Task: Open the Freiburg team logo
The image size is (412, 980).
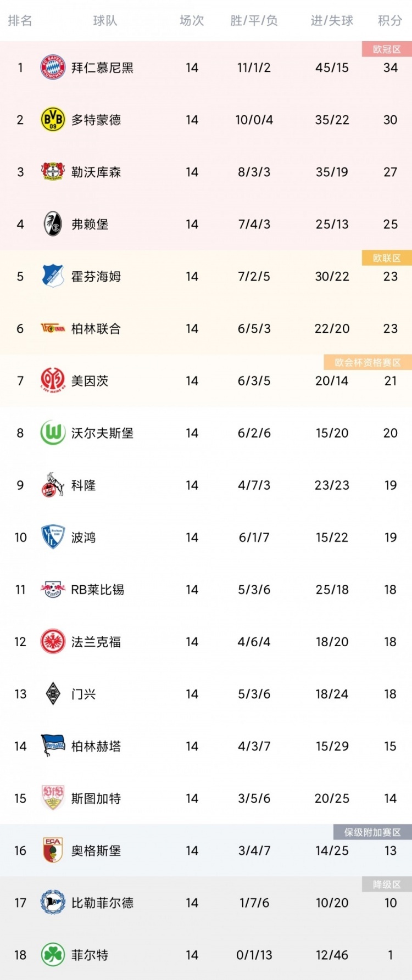Action: (x=53, y=224)
